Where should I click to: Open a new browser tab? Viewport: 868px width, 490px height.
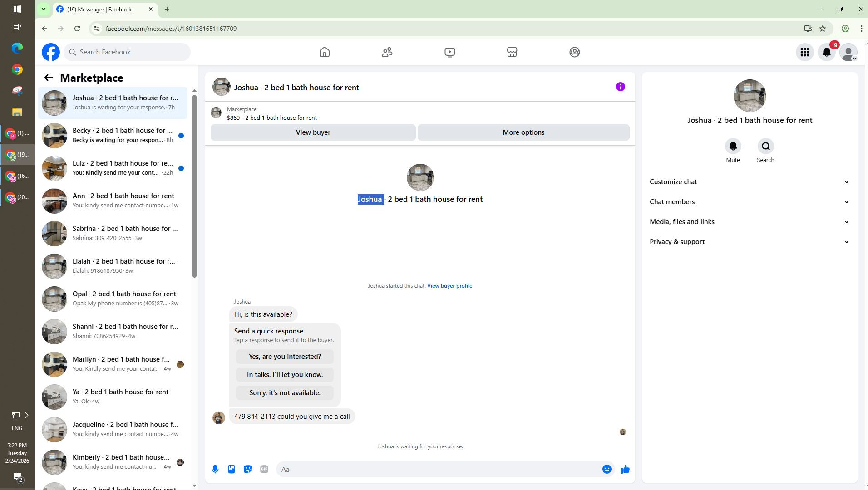click(167, 9)
